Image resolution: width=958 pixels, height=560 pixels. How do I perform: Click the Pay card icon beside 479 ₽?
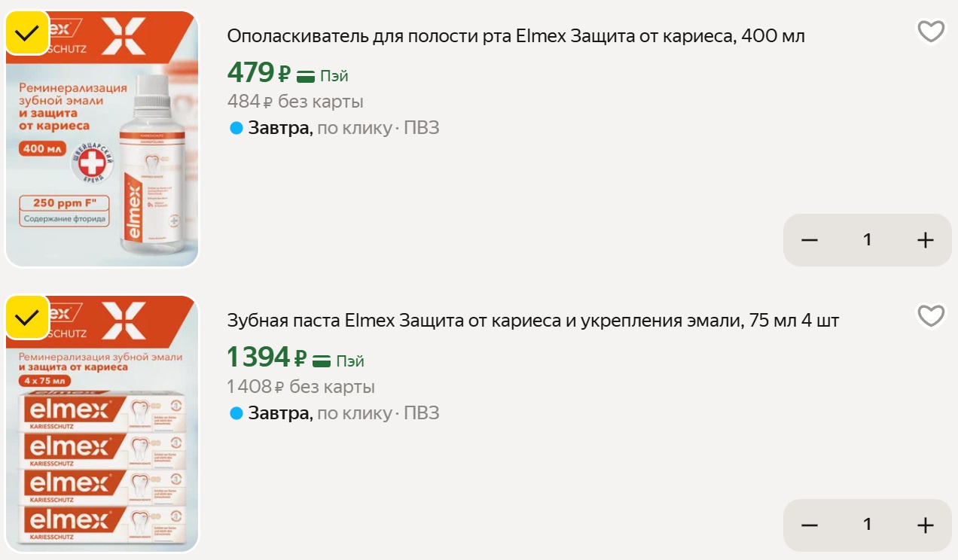[x=306, y=75]
